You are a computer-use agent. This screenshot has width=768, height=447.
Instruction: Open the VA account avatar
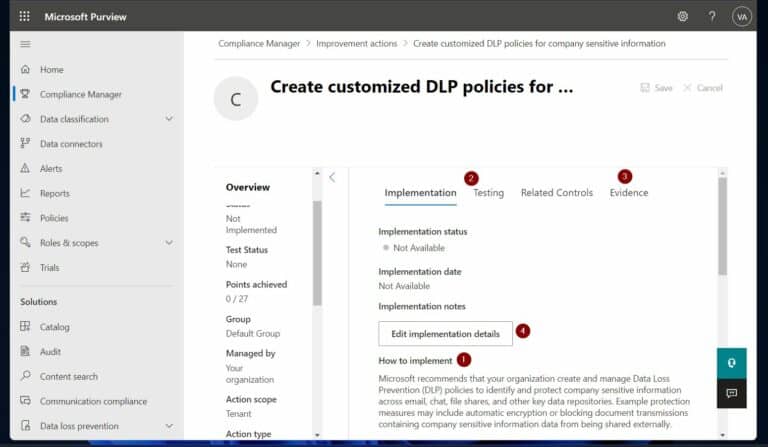(x=742, y=17)
